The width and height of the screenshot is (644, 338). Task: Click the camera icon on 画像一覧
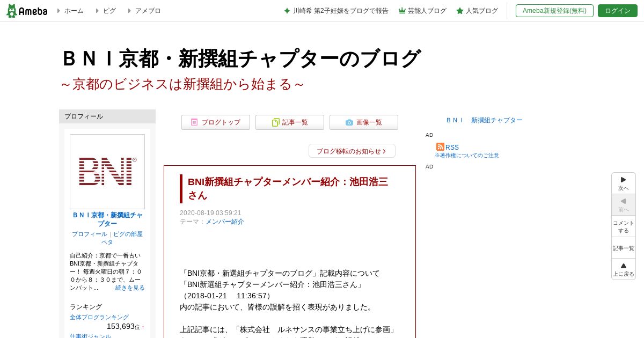coord(349,122)
